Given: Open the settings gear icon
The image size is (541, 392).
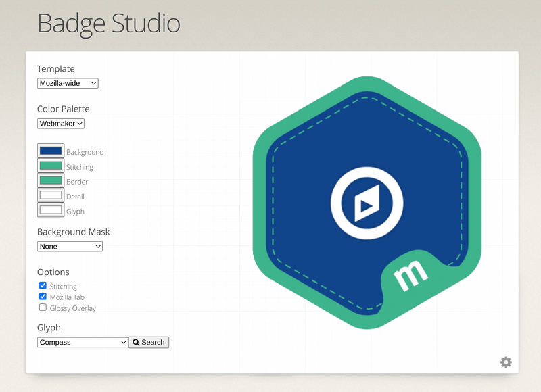Looking at the screenshot, I should pyautogui.click(x=506, y=362).
